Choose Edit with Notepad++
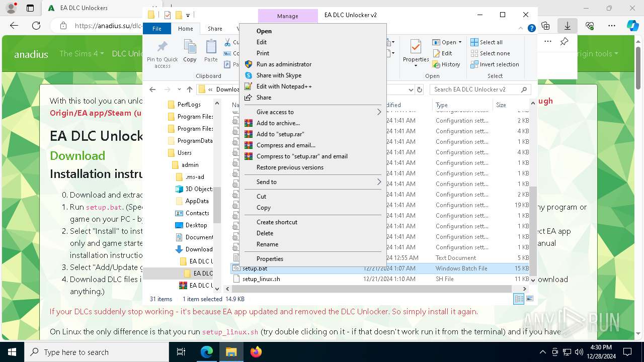Image resolution: width=644 pixels, height=362 pixels. (x=284, y=86)
